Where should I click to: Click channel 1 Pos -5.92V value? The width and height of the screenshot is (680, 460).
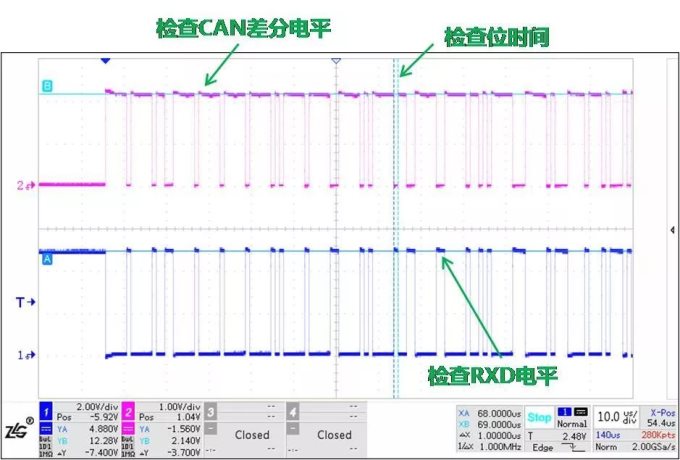point(102,417)
